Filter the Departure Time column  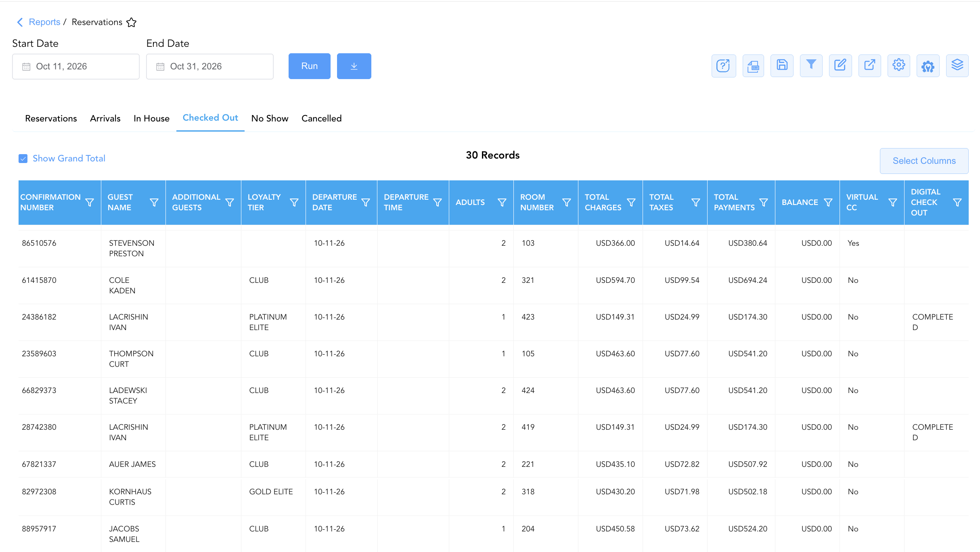(438, 203)
